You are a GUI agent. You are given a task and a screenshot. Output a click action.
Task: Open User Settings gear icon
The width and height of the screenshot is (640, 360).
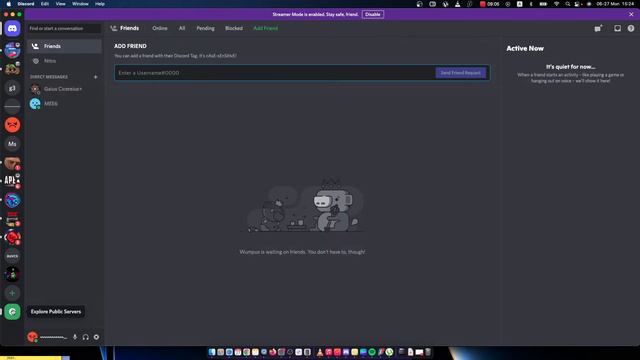point(96,337)
